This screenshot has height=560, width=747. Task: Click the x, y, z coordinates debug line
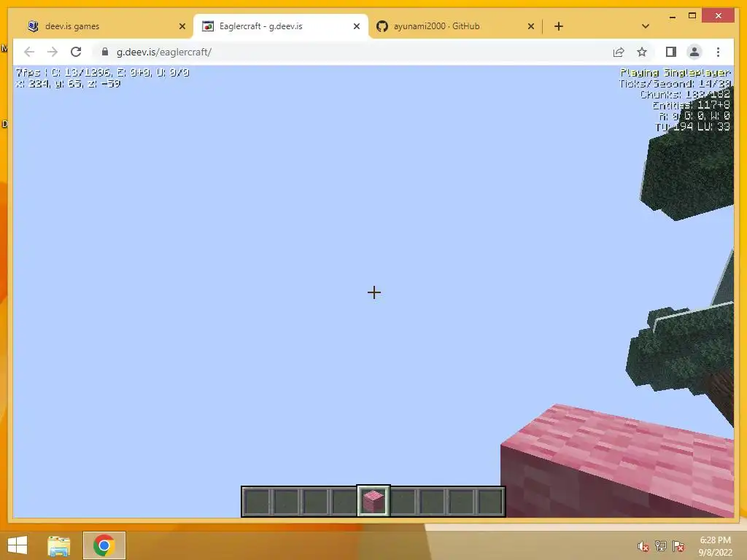pos(68,84)
